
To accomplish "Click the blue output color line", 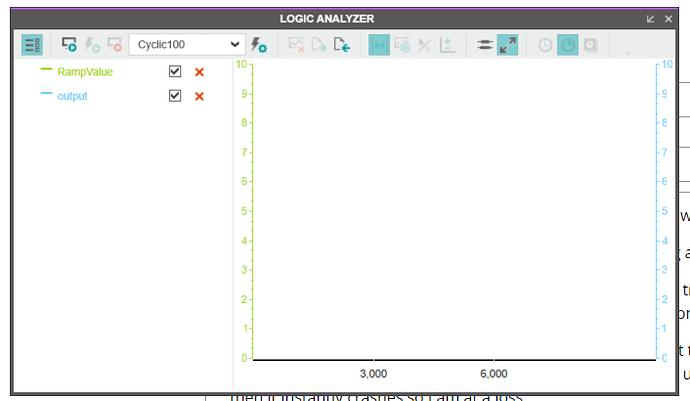I will [x=46, y=94].
